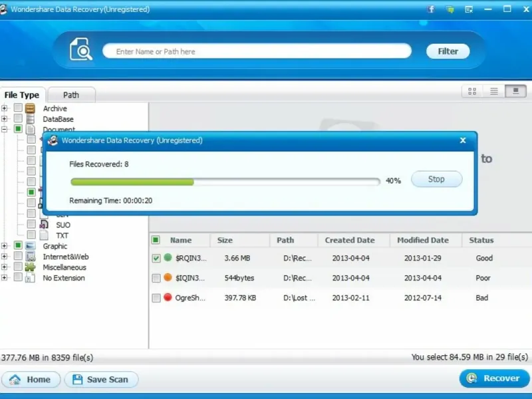Sort by the Size column header

(225, 240)
